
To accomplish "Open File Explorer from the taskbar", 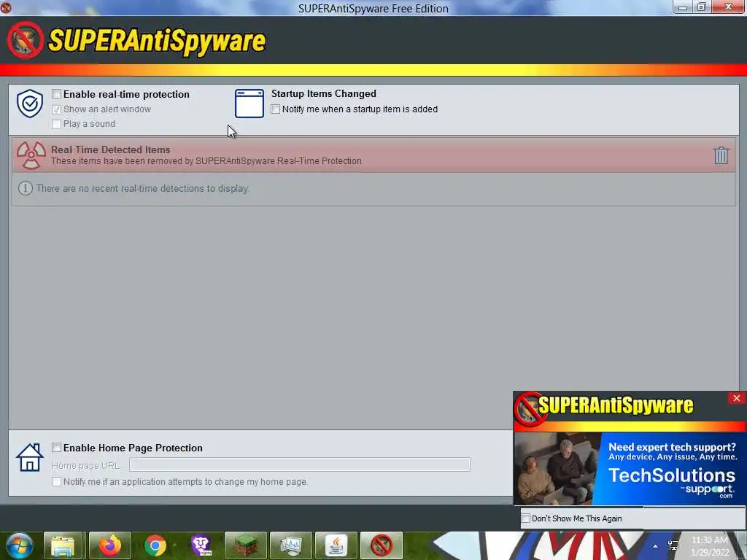I will tap(63, 545).
